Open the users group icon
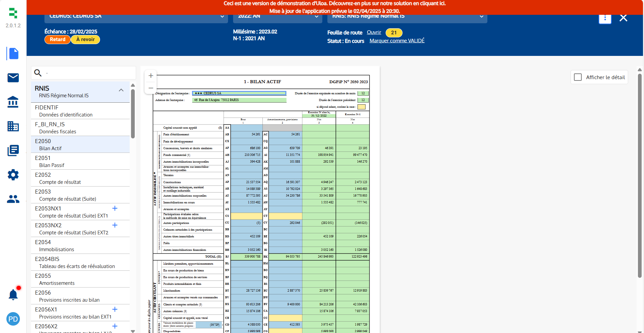The height and width of the screenshot is (333, 644). pos(13,199)
